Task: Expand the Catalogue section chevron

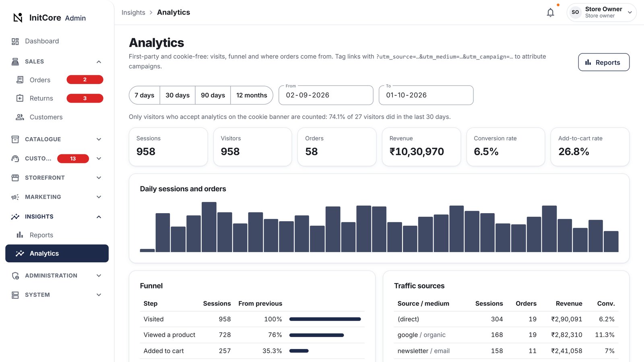Action: [x=99, y=139]
